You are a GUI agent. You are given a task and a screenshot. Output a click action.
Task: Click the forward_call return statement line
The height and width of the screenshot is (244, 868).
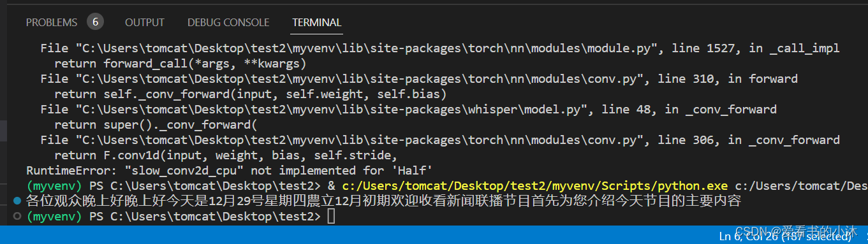[x=180, y=64]
